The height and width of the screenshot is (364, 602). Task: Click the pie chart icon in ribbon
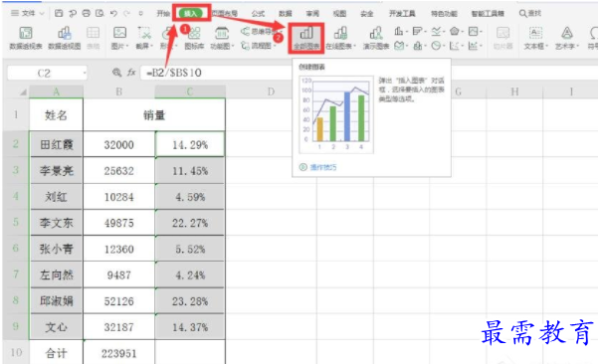pos(436,46)
